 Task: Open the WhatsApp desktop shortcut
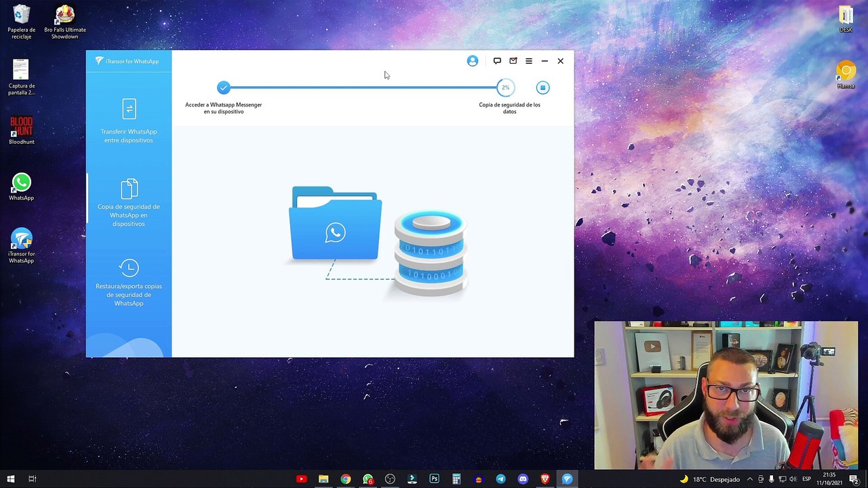pyautogui.click(x=22, y=187)
